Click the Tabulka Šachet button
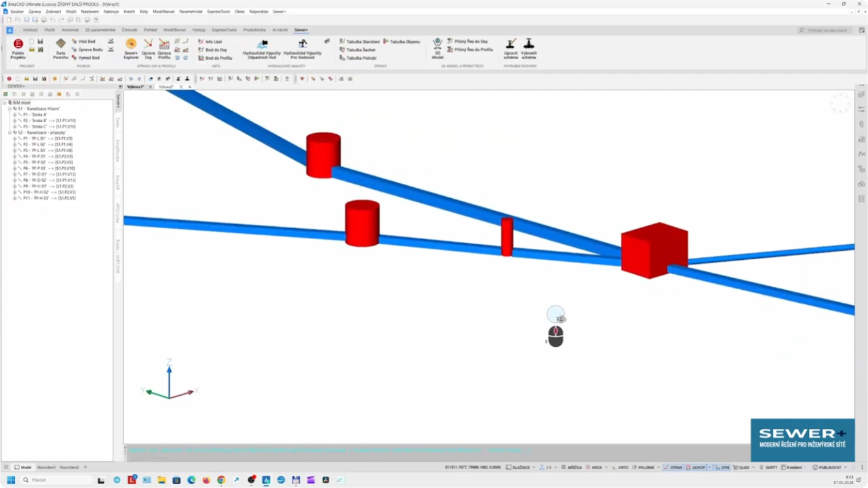Image resolution: width=868 pixels, height=488 pixels. (x=360, y=50)
